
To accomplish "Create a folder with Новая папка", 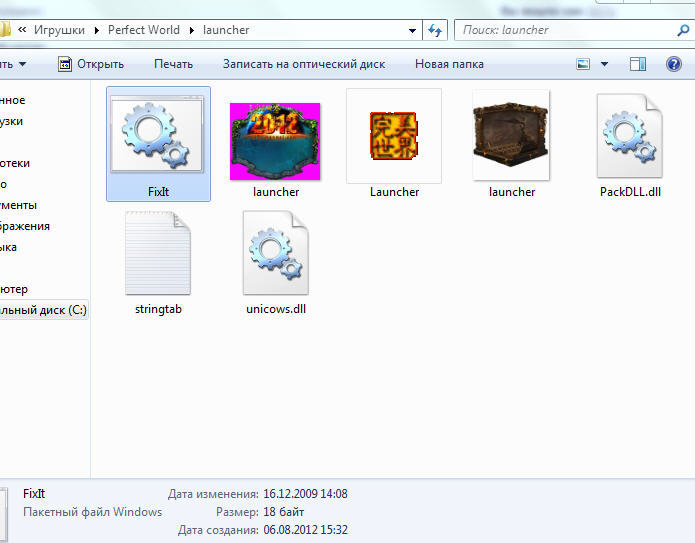I will coord(449,64).
